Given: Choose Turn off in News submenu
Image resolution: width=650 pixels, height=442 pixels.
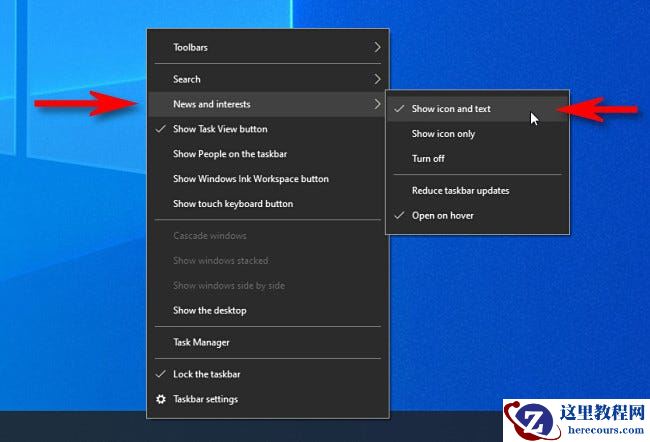Looking at the screenshot, I should coord(478,158).
